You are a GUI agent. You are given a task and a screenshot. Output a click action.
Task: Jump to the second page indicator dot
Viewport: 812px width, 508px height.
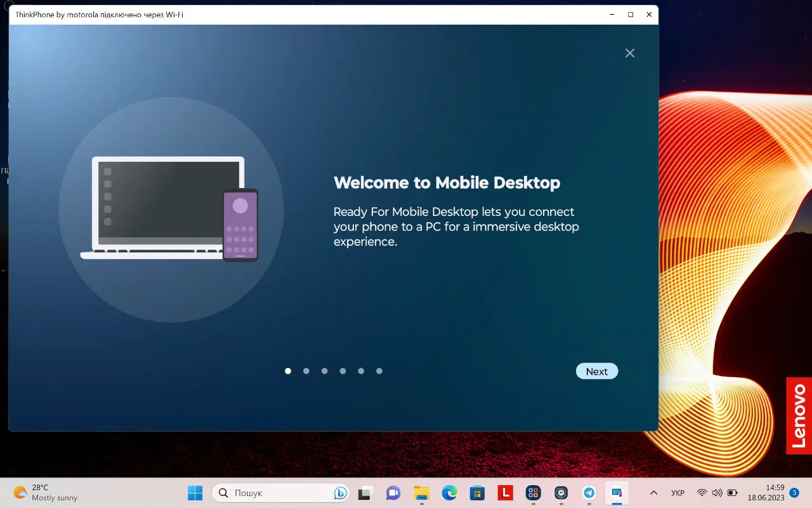click(x=306, y=371)
